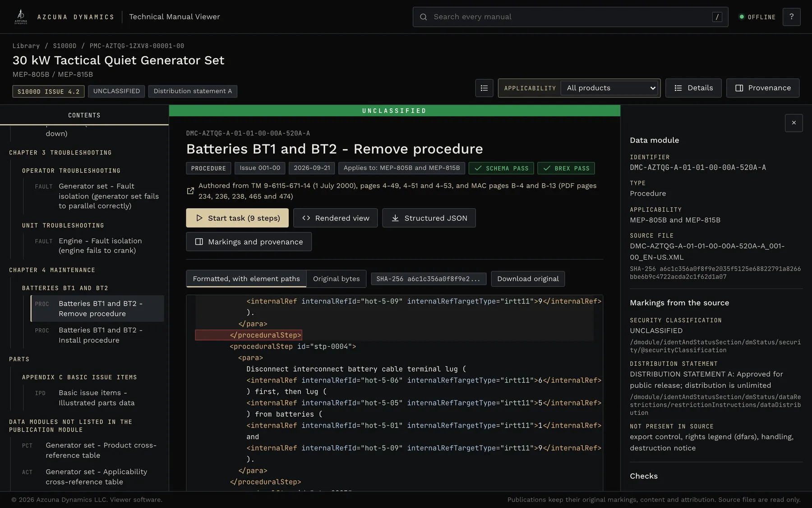Select Batteries BT1 and BT2 Install procedure
Viewport: 812px width, 508px height.
point(97,335)
